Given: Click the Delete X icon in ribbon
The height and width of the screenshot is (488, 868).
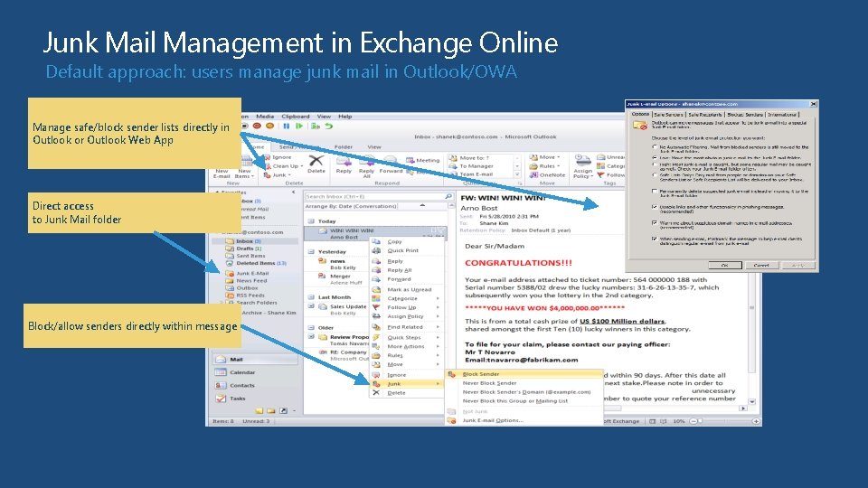Looking at the screenshot, I should coord(316,161).
